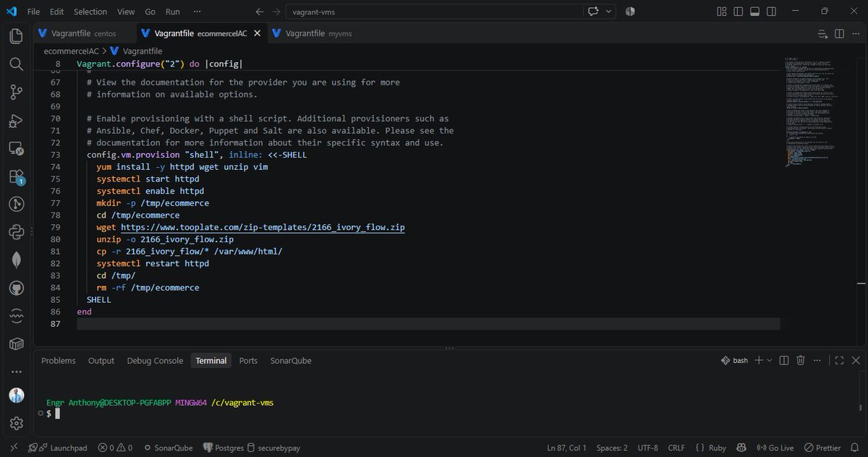
Task: Split the editor to the right
Action: point(840,34)
